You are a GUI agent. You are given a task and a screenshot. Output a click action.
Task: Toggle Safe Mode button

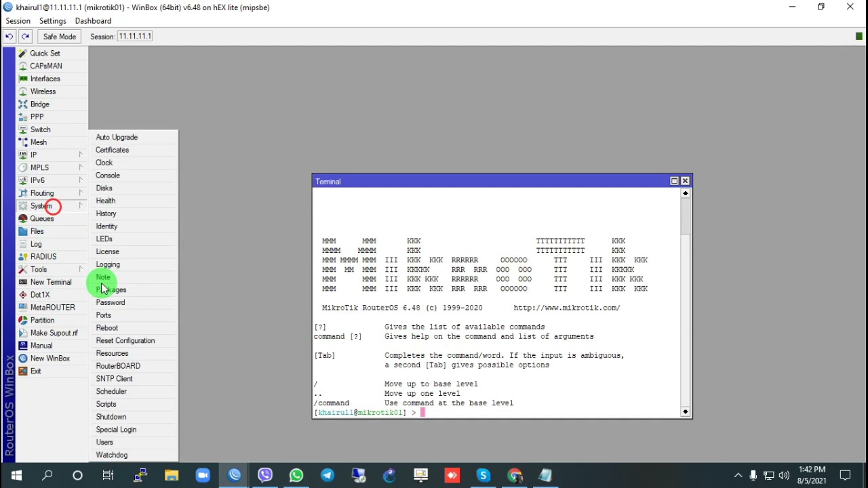point(60,37)
